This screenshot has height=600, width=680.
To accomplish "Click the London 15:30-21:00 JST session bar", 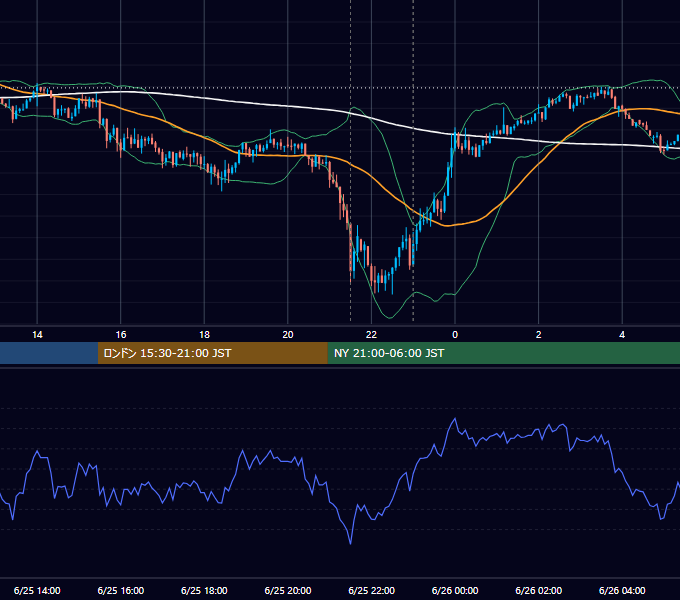I will pos(212,353).
